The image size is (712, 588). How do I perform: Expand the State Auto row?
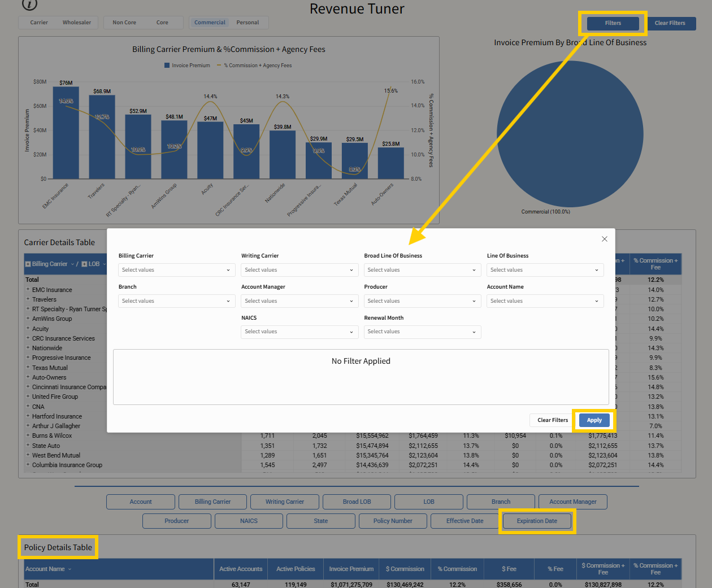pyautogui.click(x=28, y=445)
